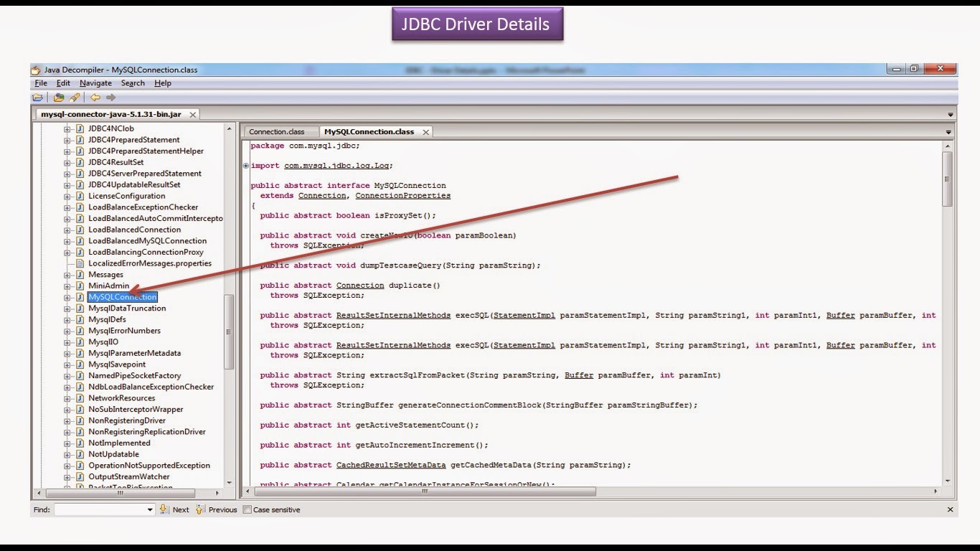Click the class icon beside OutputStreamWatcher

(x=80, y=476)
